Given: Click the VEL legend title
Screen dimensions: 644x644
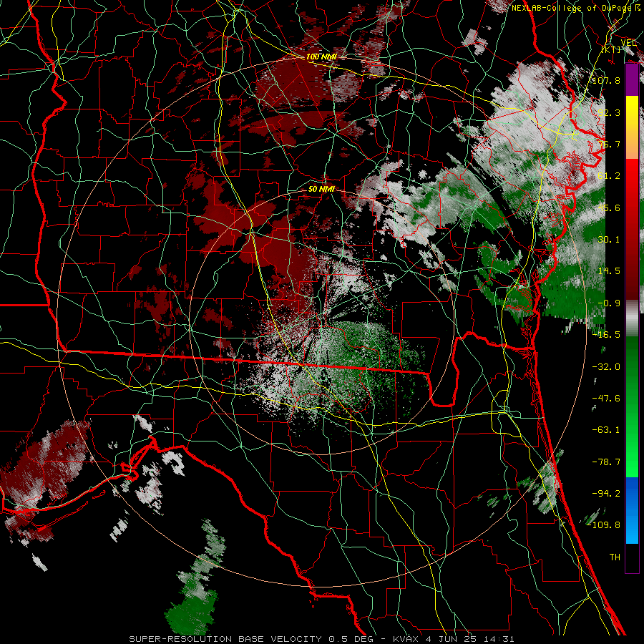Looking at the screenshot, I should pos(628,42).
